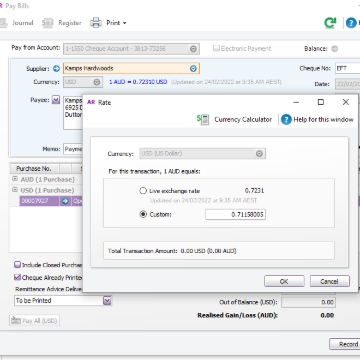Open Pay from Account dropdown
This screenshot has width=360, height=360.
click(x=193, y=49)
